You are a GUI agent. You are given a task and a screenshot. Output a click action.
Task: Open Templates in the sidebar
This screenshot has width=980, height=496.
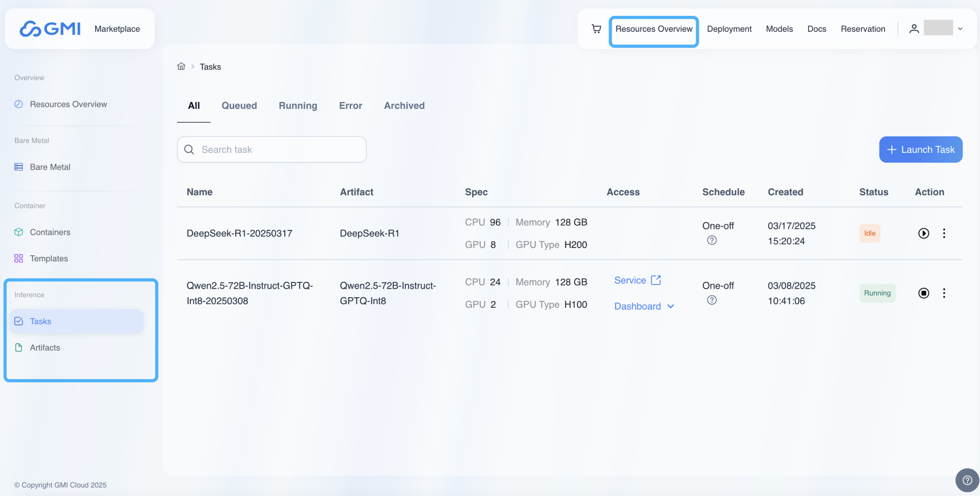49,259
